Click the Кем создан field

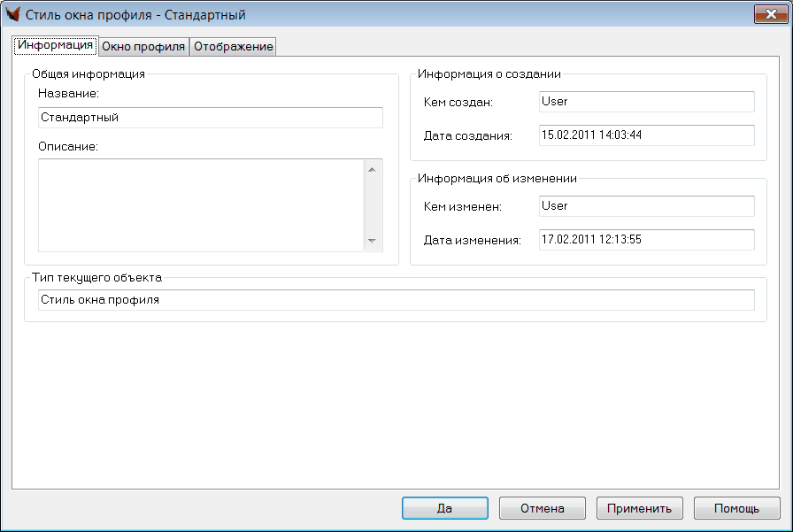(646, 102)
